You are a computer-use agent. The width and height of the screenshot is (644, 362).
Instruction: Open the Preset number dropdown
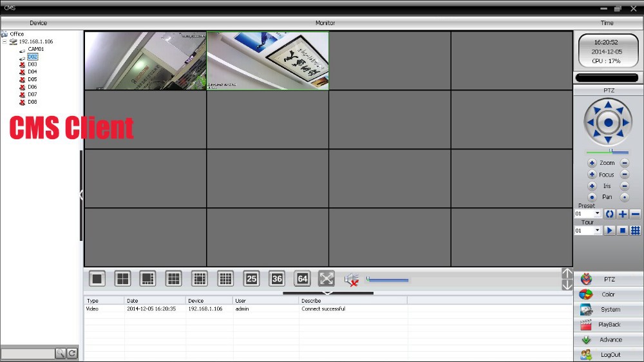597,214
